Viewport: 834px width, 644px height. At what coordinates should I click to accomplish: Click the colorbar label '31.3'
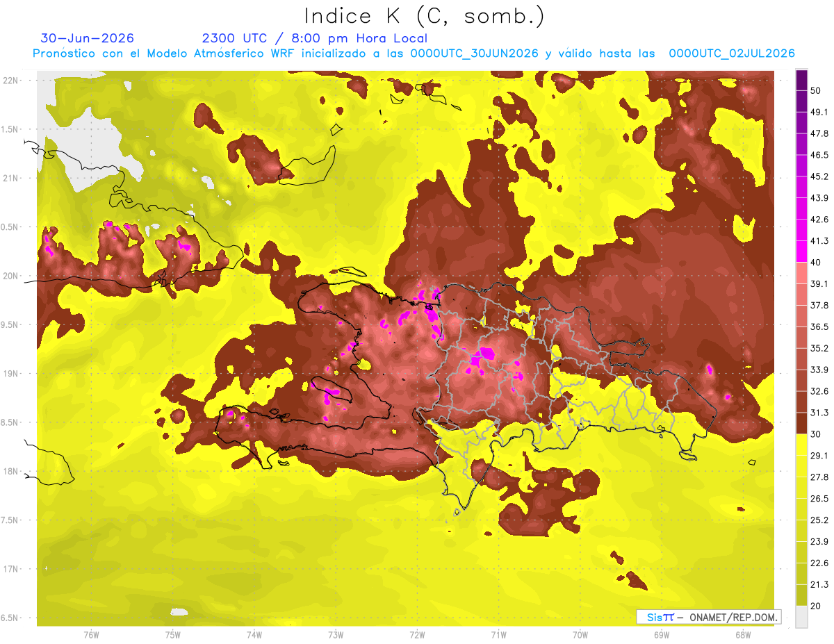click(819, 413)
